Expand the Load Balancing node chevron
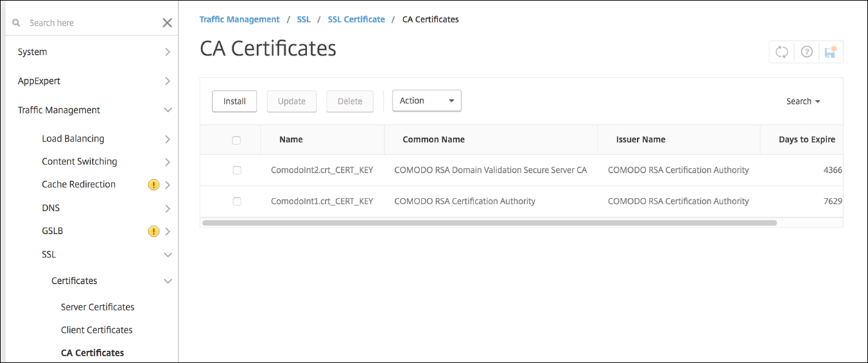 coord(167,139)
